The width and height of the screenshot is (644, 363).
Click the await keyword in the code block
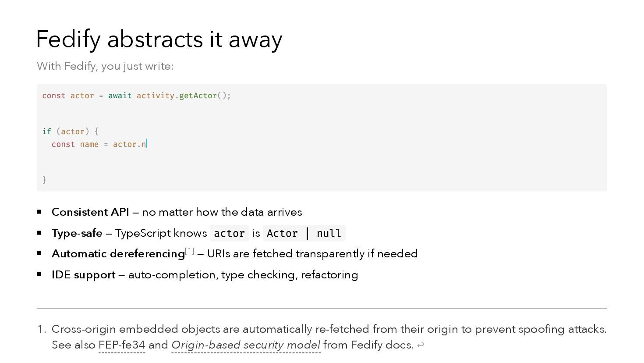click(120, 96)
